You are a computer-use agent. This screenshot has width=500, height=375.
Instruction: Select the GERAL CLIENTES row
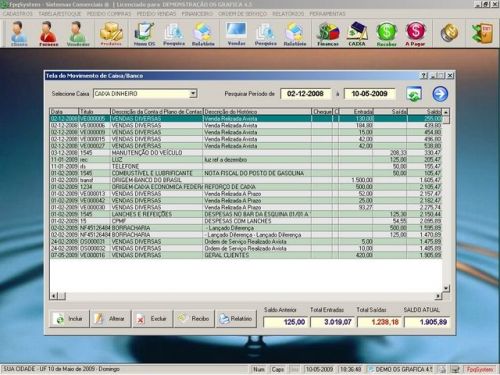(x=246, y=255)
